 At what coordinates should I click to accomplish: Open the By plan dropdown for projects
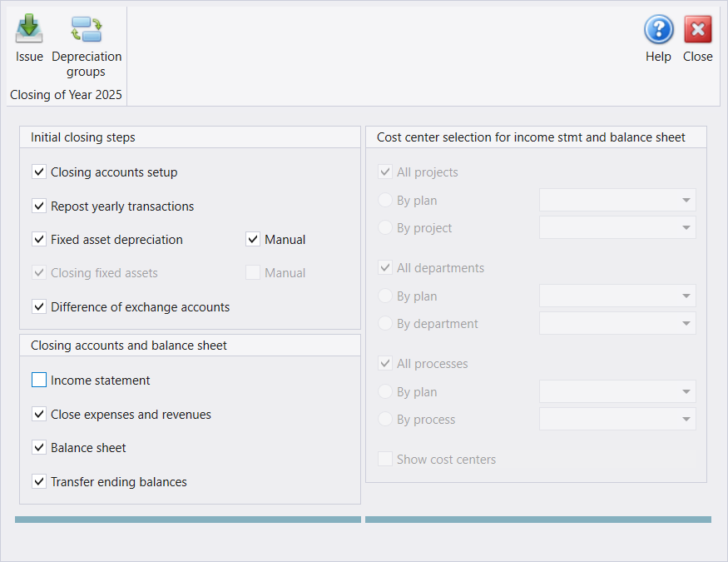pos(617,200)
